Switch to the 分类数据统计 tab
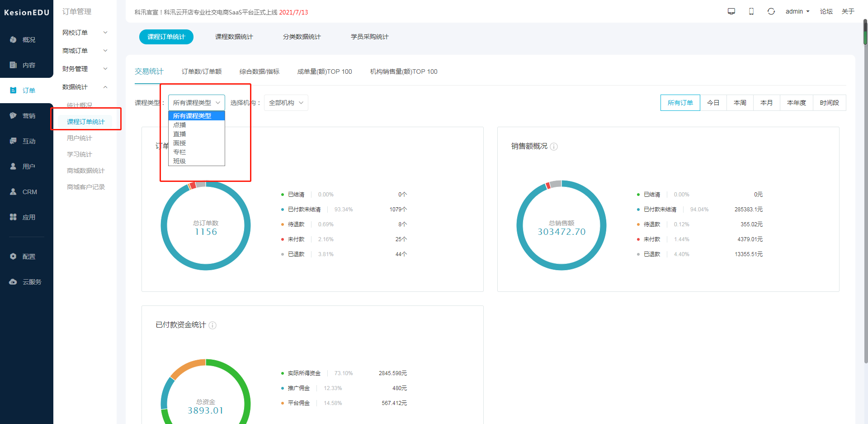The width and height of the screenshot is (868, 424). [302, 37]
